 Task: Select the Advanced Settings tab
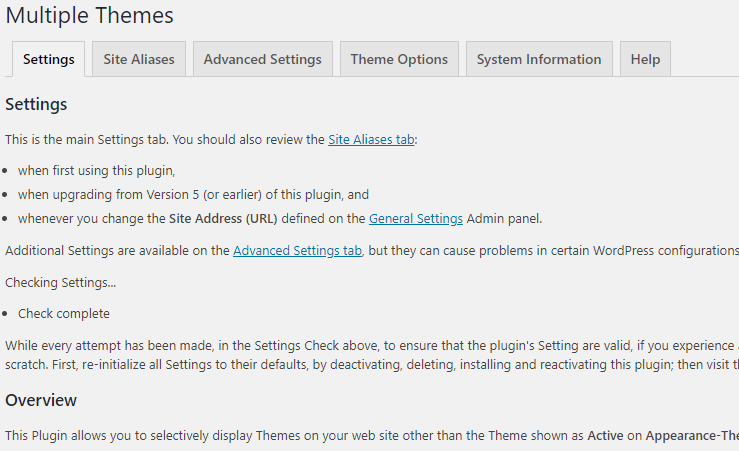[x=263, y=59]
